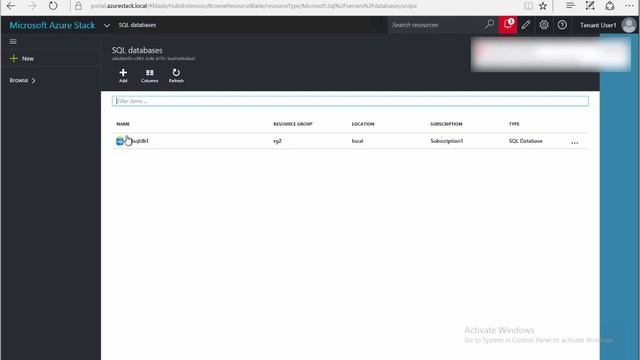Viewport: 640px width, 360px height.
Task: Open the ellipsis menu for sqldb1 row
Action: click(574, 142)
